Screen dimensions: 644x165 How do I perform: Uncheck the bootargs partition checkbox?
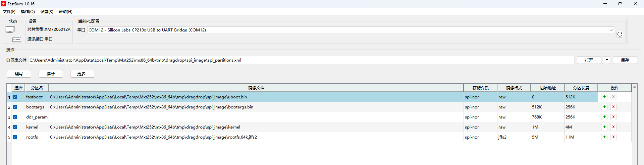click(15, 107)
